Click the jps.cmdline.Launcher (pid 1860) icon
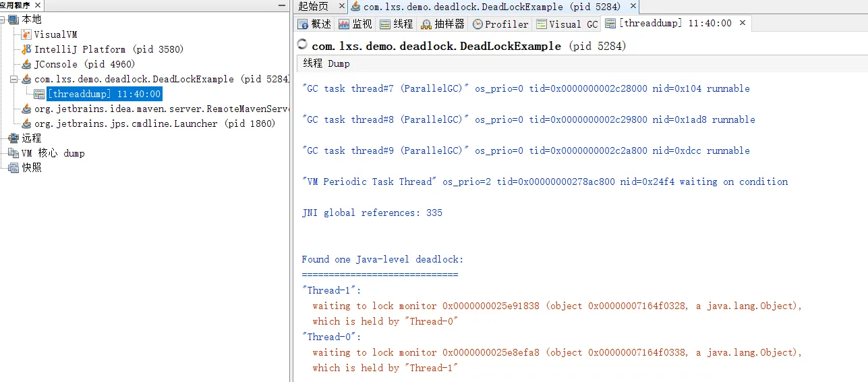 [x=26, y=124]
